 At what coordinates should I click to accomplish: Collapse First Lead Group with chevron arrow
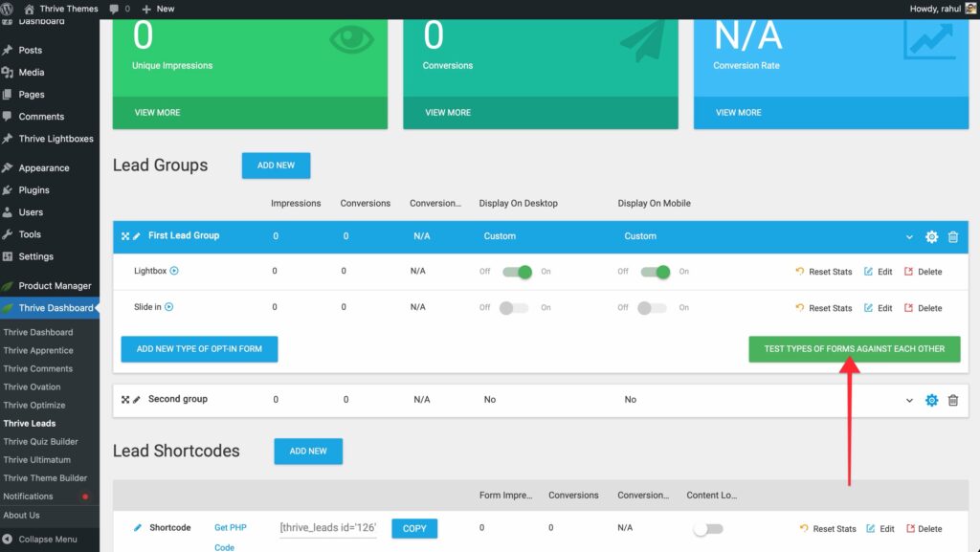point(909,236)
